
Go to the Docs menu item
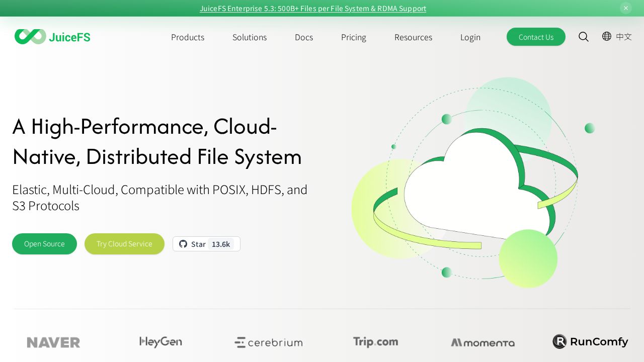tap(304, 37)
